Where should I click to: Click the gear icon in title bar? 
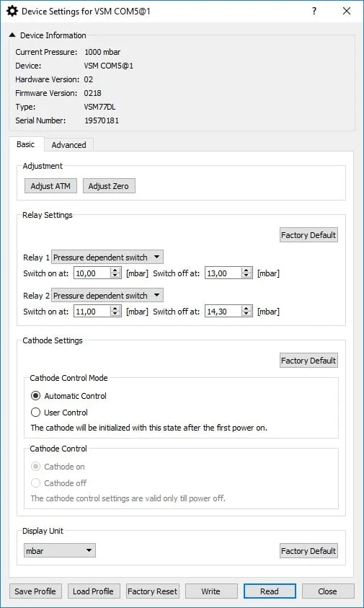(x=12, y=12)
